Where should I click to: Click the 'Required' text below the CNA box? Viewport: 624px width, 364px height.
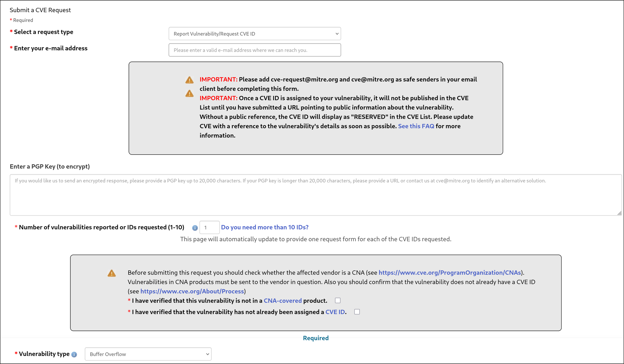316,338
